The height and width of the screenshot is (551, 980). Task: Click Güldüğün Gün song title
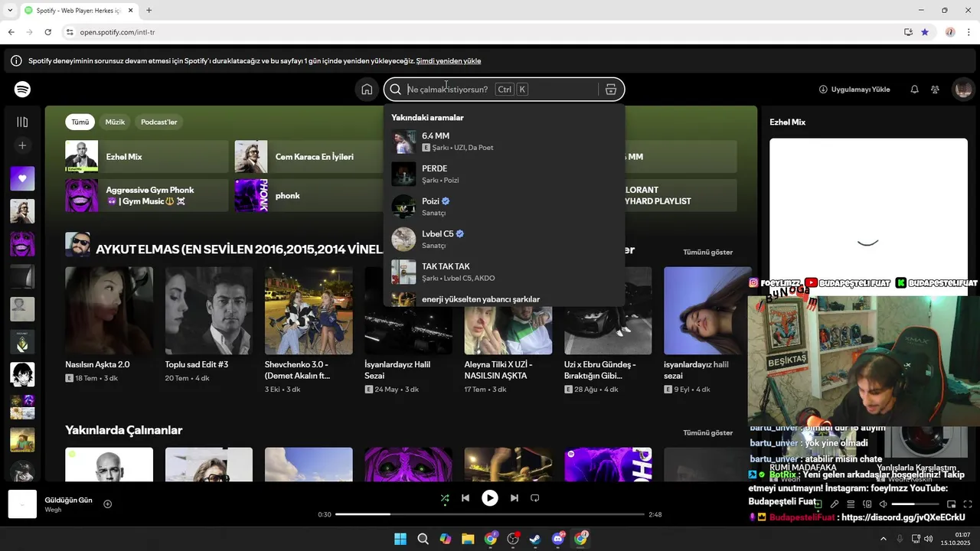pos(68,500)
